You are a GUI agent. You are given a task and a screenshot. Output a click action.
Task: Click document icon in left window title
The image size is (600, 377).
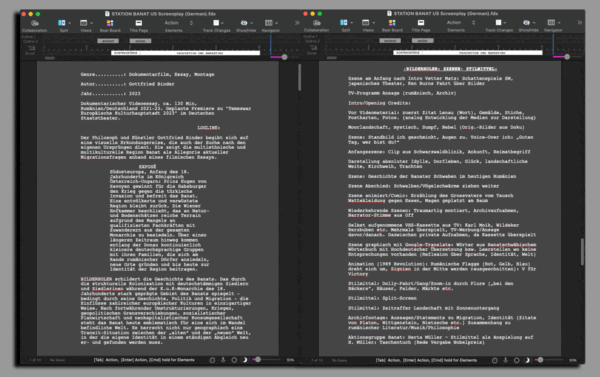pos(107,14)
